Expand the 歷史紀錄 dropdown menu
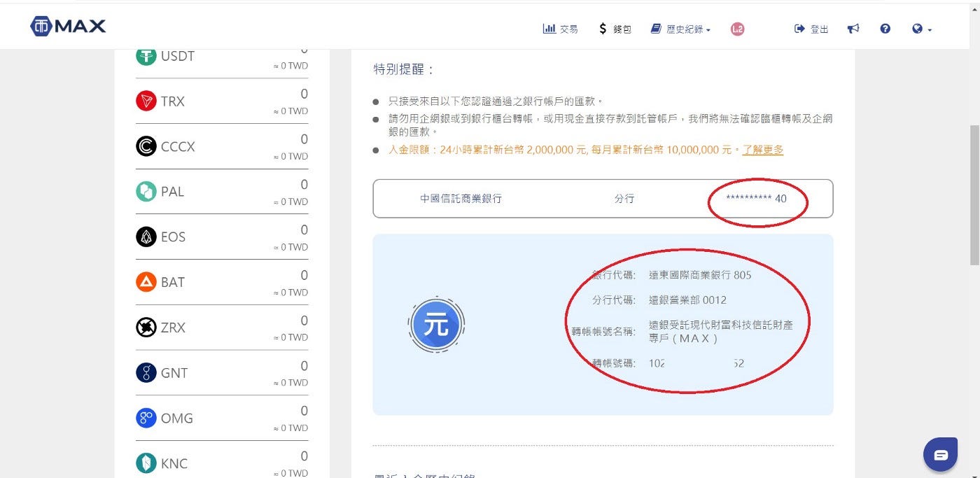The image size is (980, 478). 680,29
